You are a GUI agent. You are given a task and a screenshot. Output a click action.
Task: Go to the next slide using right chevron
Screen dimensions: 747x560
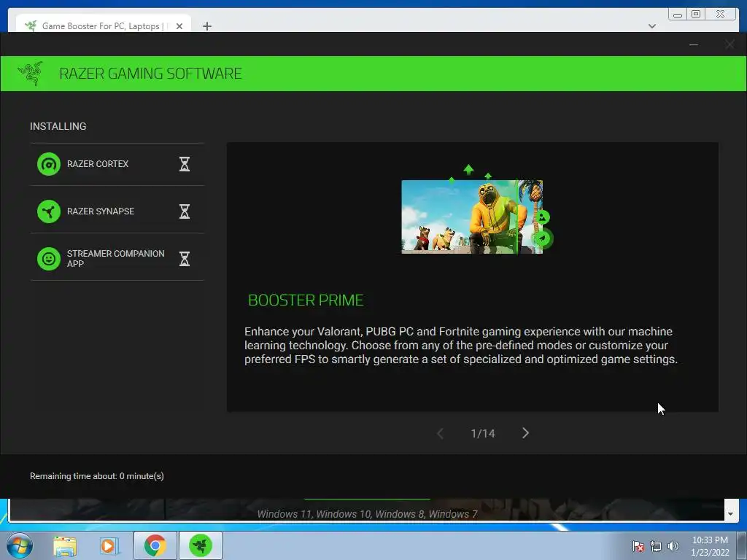[x=525, y=433]
